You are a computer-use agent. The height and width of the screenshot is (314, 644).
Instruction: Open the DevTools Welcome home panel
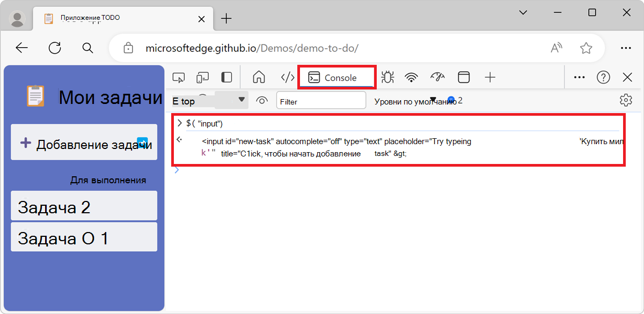point(259,77)
